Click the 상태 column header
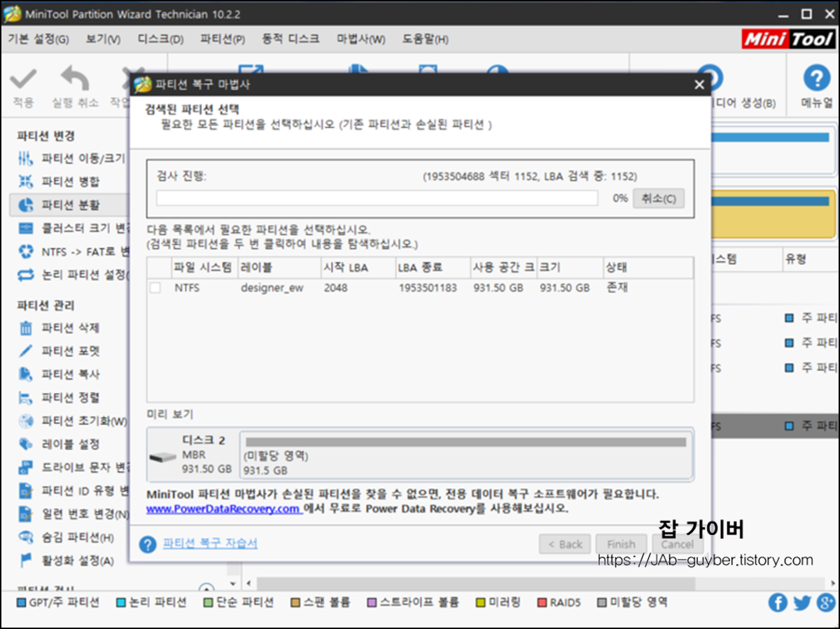The image size is (840, 629). pos(647,268)
